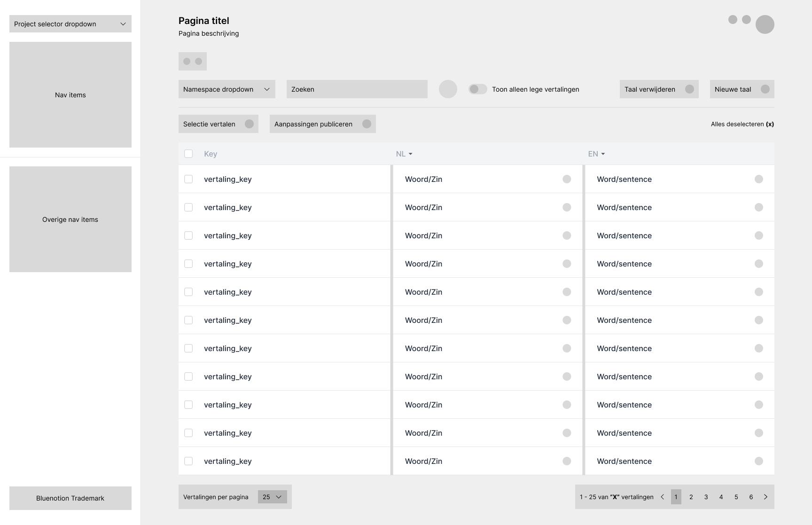Screen dimensions: 812x525
Task: Click icon in first row NL translation cell
Action: tap(567, 179)
